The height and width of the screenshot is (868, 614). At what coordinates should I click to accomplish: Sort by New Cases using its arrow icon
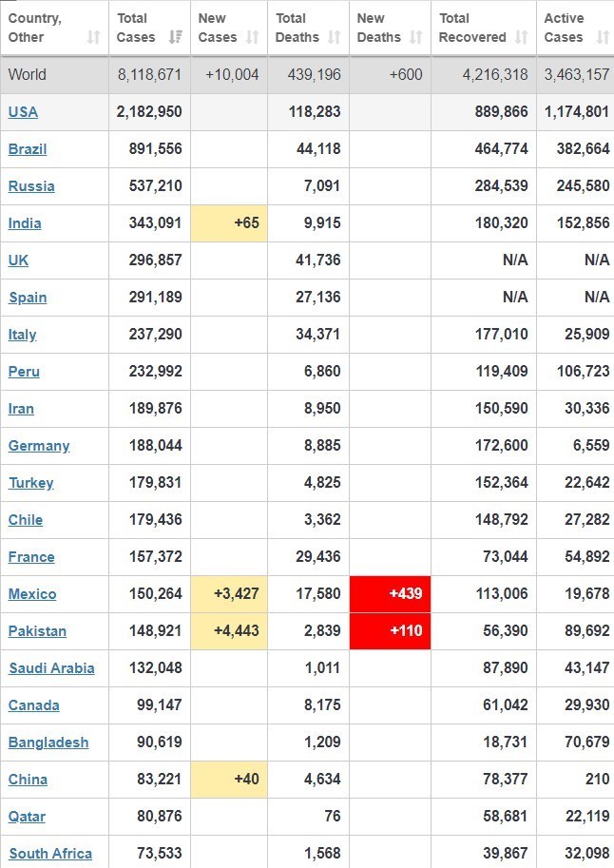(x=252, y=38)
